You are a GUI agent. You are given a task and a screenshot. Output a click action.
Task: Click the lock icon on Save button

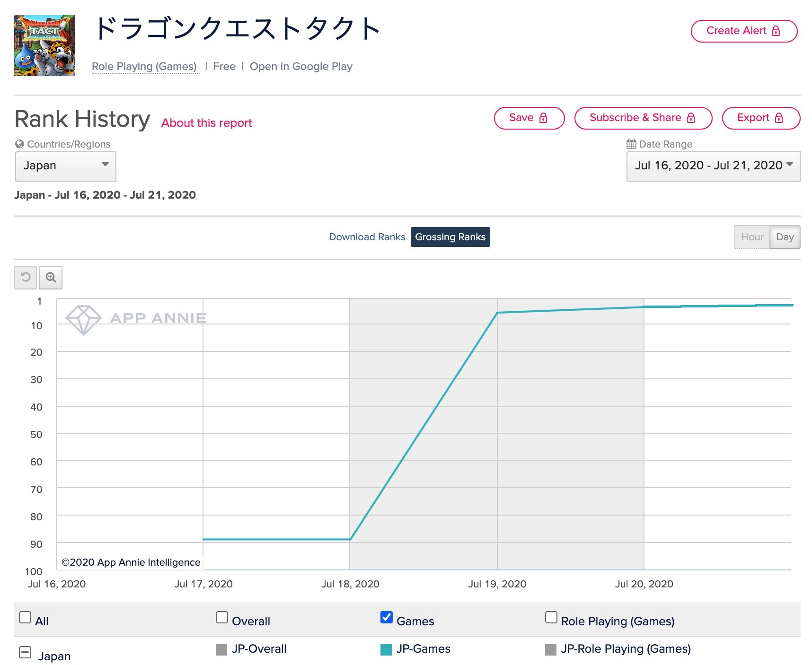(543, 118)
